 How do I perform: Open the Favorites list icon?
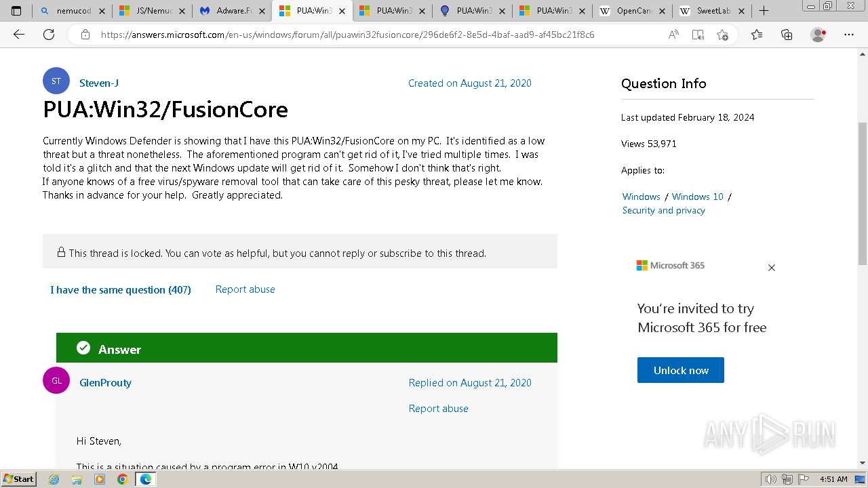[757, 35]
